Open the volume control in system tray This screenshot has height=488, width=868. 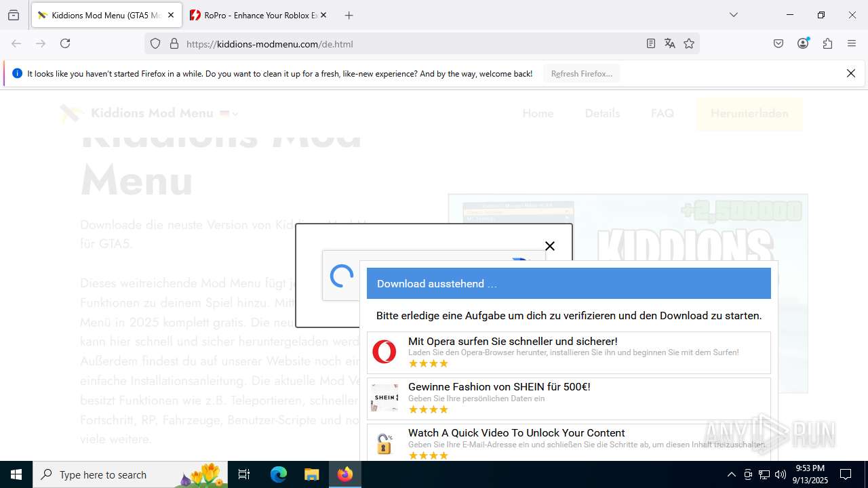pos(781,474)
